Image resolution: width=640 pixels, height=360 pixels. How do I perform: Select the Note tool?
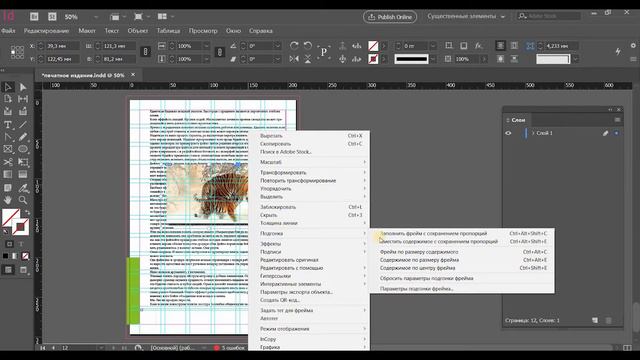click(8, 188)
